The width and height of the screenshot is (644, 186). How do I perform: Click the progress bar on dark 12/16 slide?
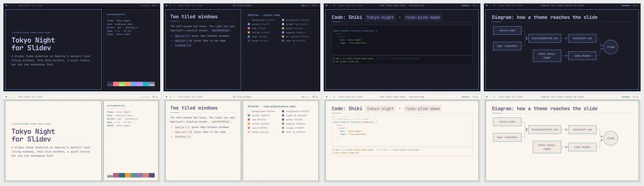[x=466, y=6]
